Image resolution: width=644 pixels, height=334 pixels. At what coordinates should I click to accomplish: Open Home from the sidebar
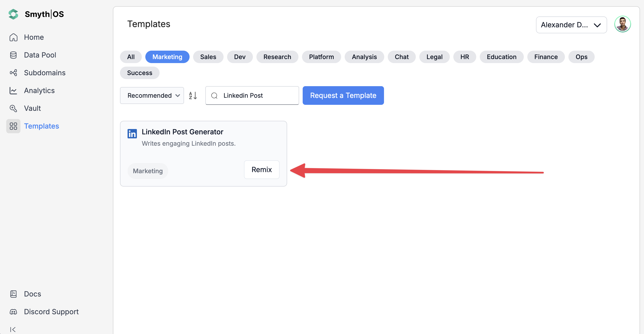pyautogui.click(x=34, y=37)
